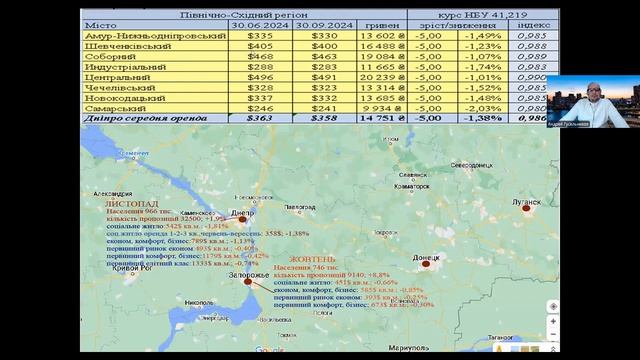Open the presenter webcam thumbnail
The height and width of the screenshot is (360, 640).
coord(593,102)
